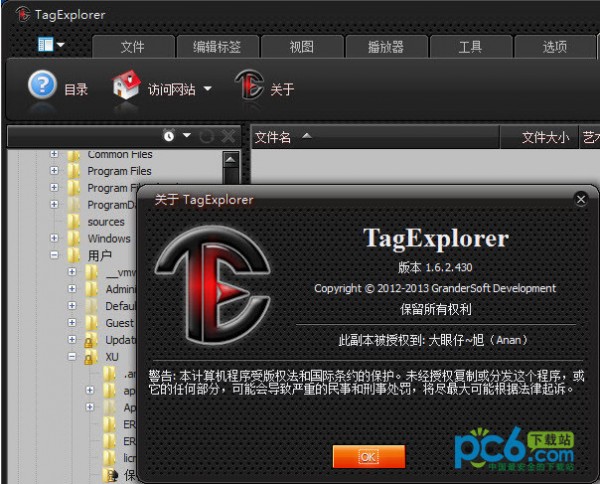Sort by the 文件大小 column header

[540, 137]
